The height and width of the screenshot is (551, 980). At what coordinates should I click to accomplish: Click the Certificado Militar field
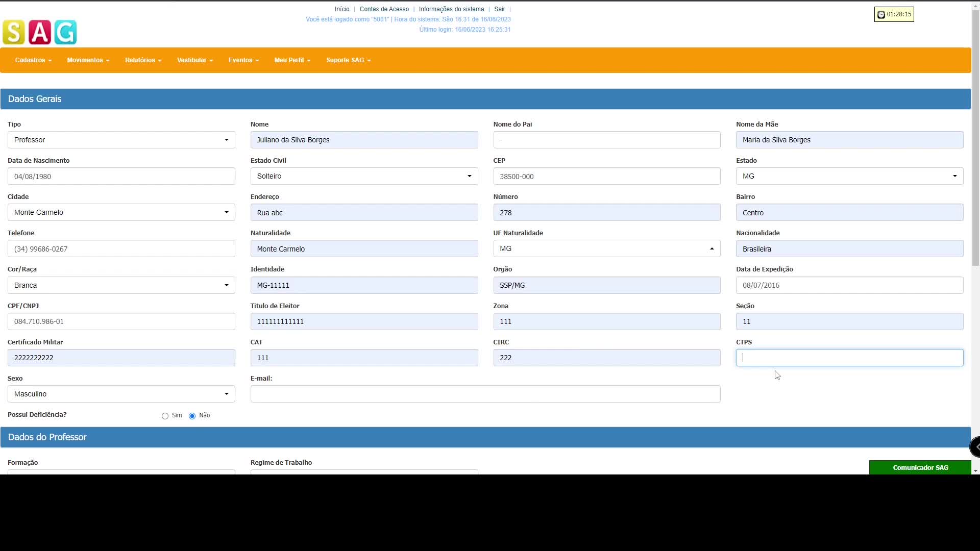click(x=121, y=358)
